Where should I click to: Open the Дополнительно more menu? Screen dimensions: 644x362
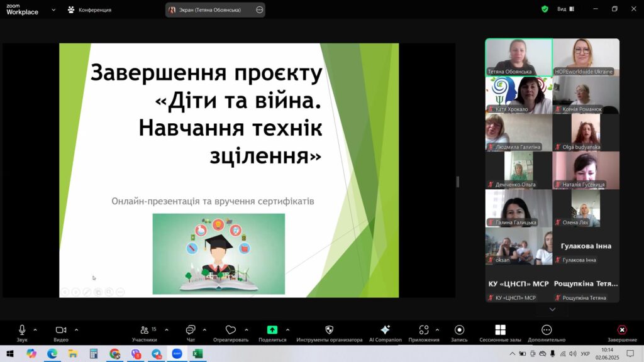point(547,330)
